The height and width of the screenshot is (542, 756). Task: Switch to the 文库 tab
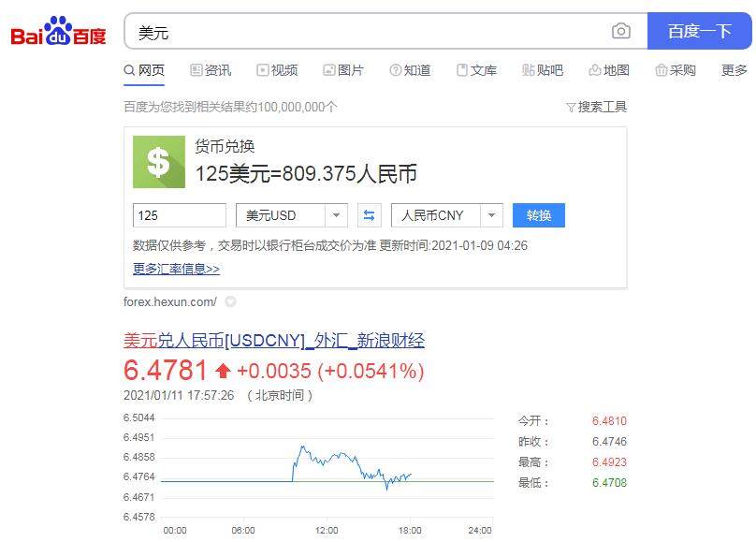[476, 70]
